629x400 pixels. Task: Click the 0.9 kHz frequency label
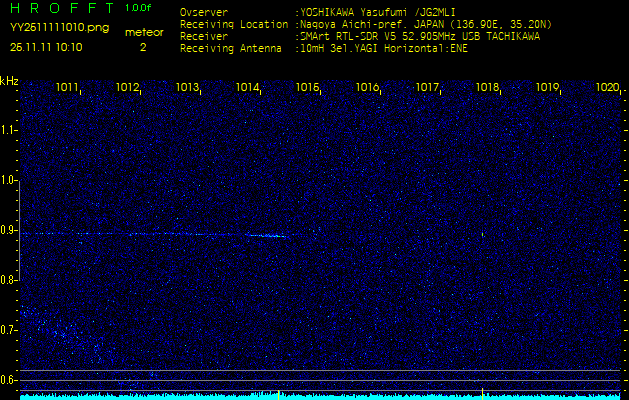click(9, 230)
